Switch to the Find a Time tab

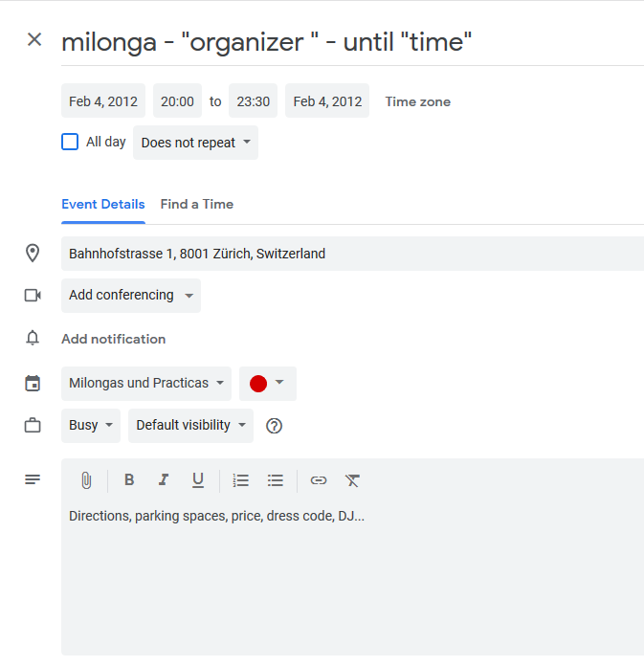(x=197, y=205)
